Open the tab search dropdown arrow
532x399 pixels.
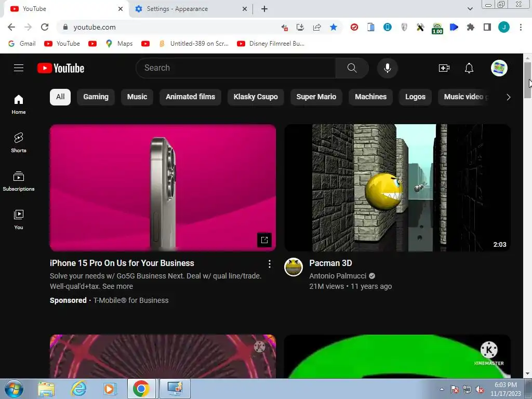coord(470,9)
